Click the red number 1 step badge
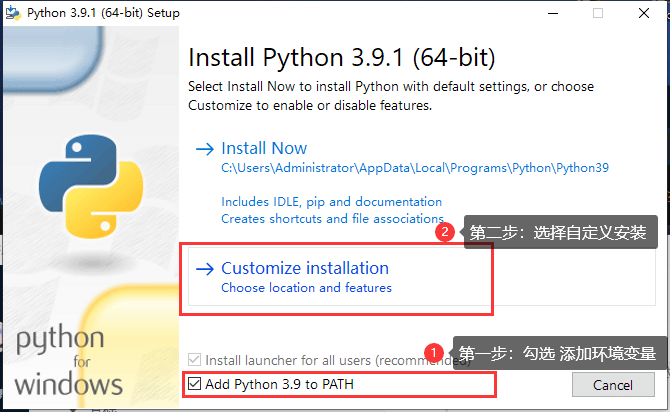 433,352
